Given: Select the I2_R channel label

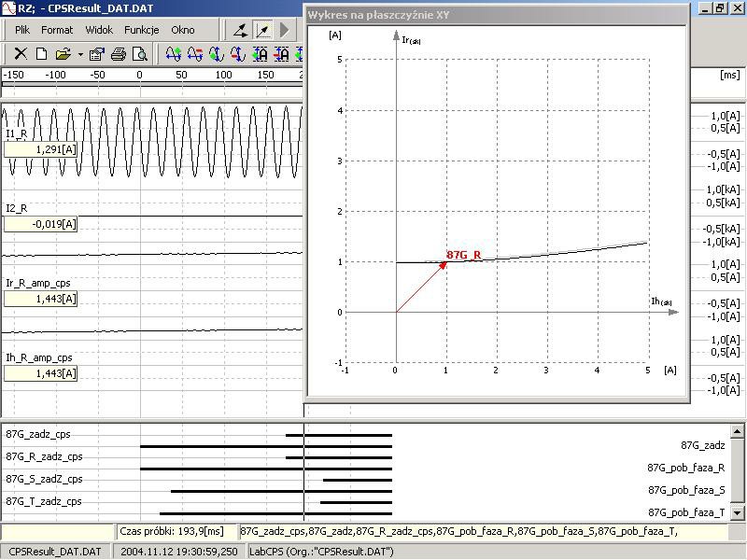Looking at the screenshot, I should (17, 208).
